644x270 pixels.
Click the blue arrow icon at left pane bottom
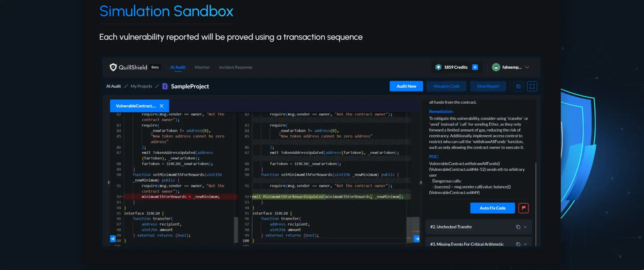pos(112,239)
